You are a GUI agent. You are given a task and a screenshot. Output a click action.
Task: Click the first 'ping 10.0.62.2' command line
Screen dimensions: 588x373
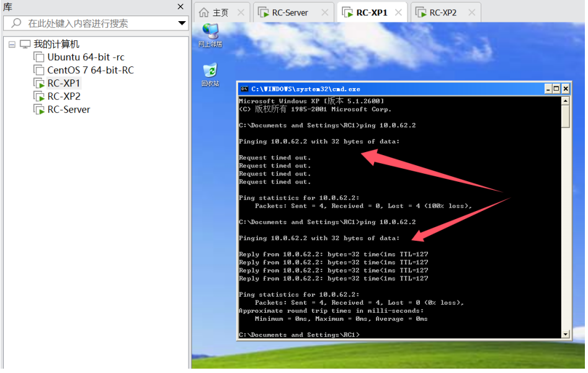coord(327,125)
